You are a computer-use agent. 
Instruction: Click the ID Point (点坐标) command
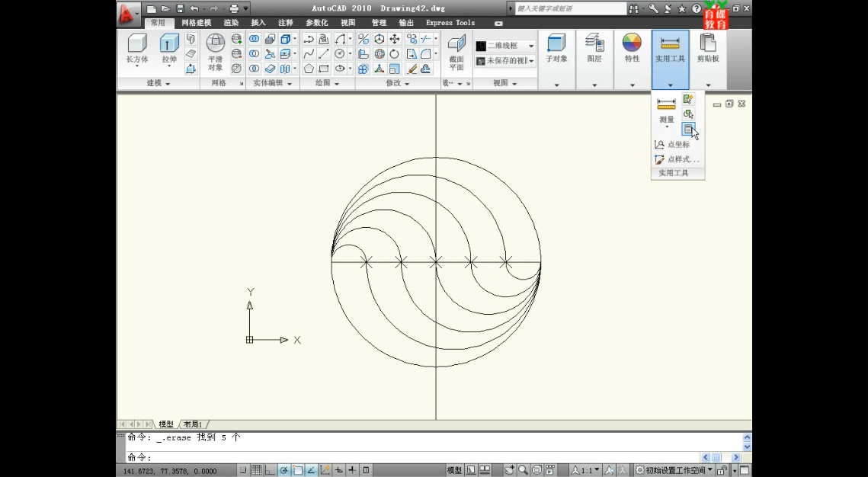673,145
